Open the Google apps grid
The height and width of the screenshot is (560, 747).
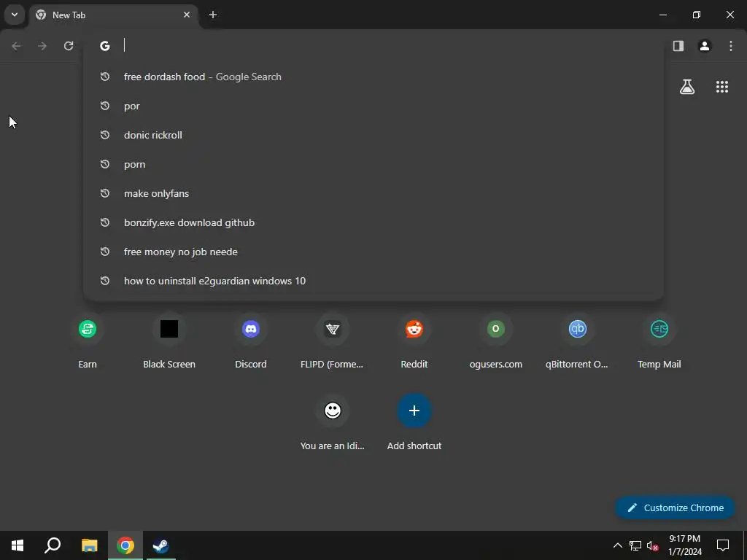click(x=722, y=87)
